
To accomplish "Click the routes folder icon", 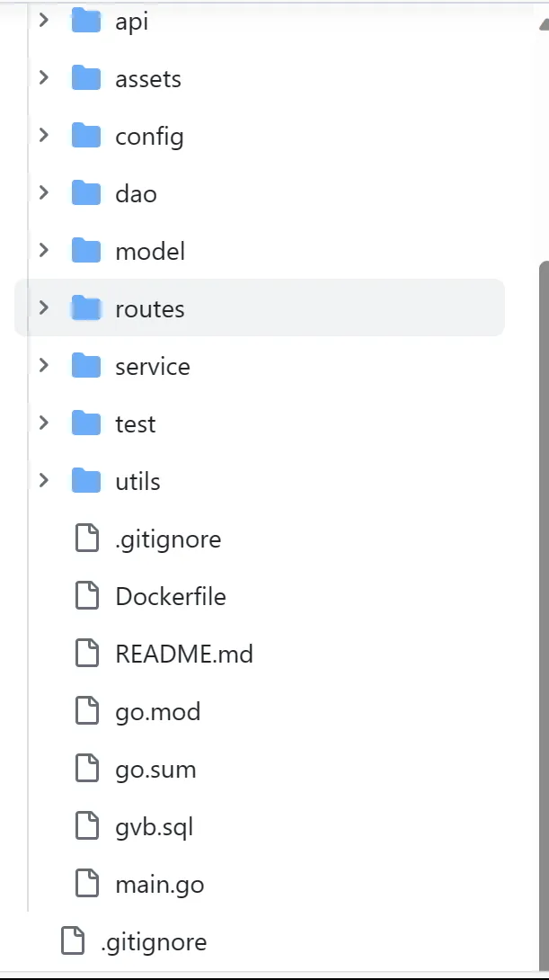I will coord(86,309).
